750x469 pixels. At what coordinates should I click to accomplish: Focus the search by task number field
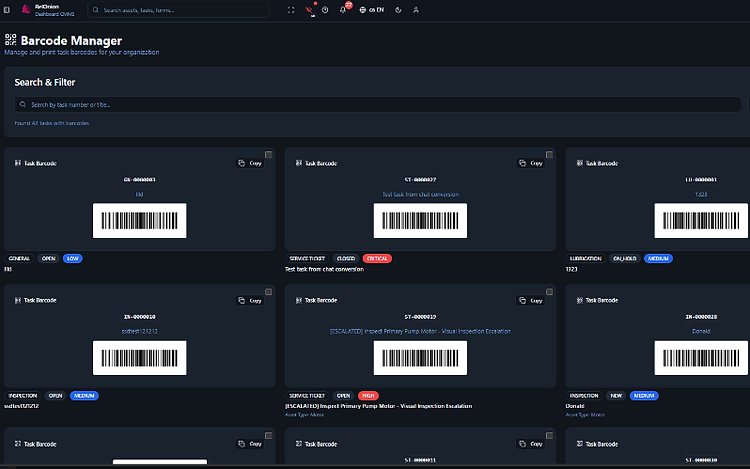(378, 104)
